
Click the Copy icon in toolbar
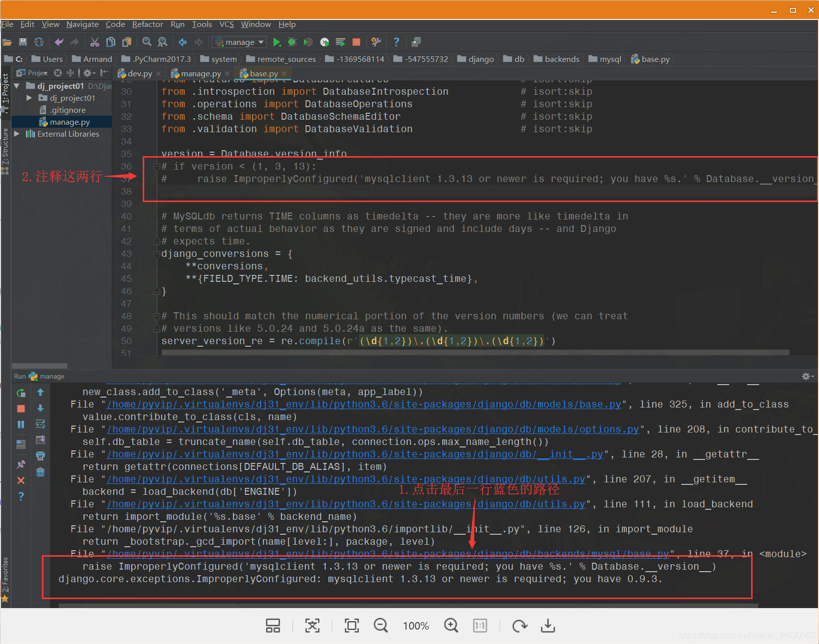(111, 42)
